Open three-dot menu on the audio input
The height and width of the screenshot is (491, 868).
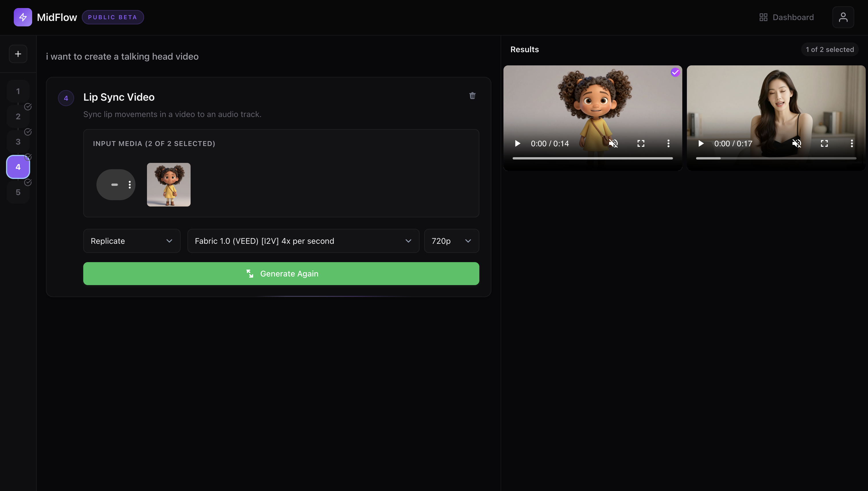pyautogui.click(x=129, y=185)
